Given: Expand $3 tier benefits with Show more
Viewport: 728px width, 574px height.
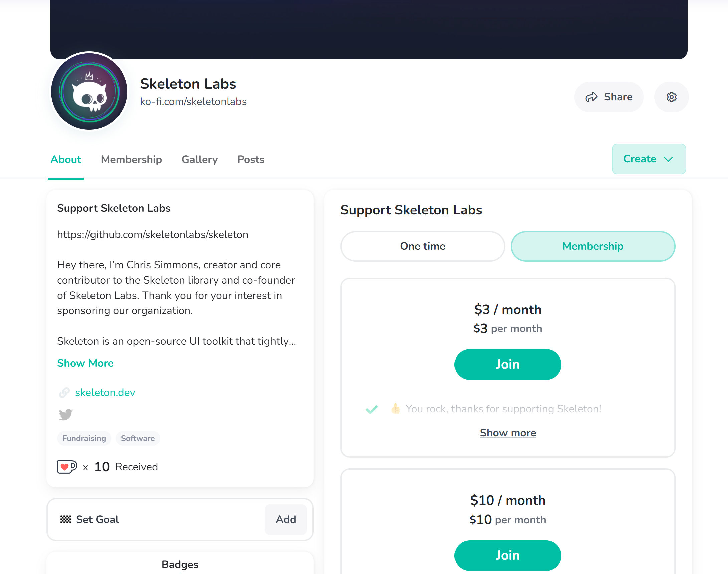Looking at the screenshot, I should [508, 433].
